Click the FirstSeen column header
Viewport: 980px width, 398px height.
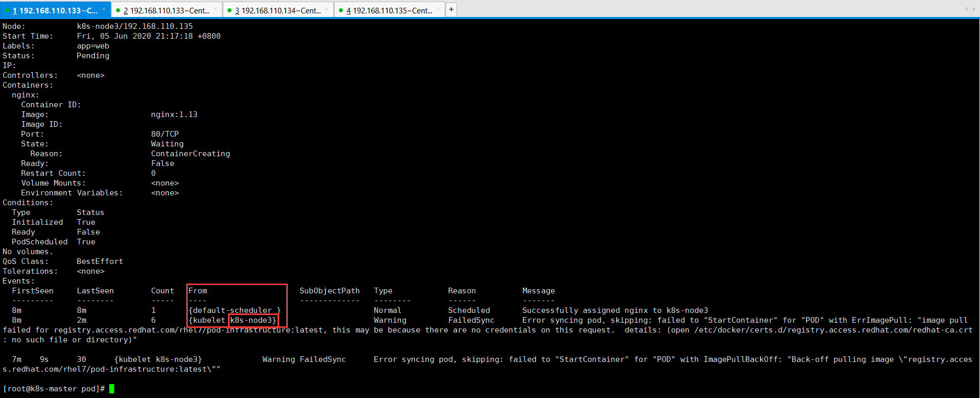click(x=32, y=291)
